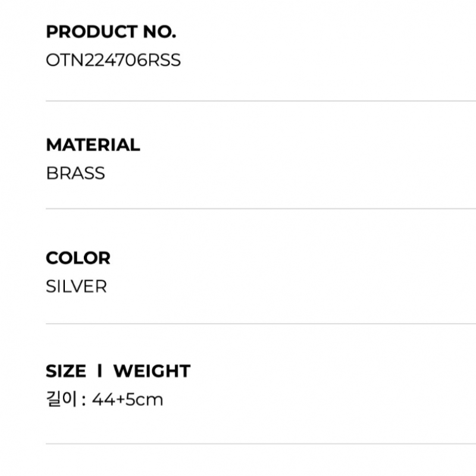Click the divider line below BRASS
This screenshot has width=476, height=476.
(261, 209)
